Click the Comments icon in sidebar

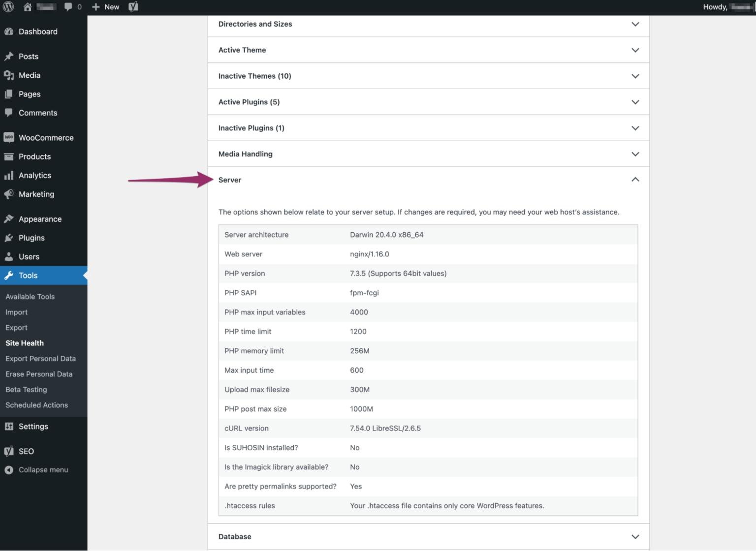pos(8,113)
